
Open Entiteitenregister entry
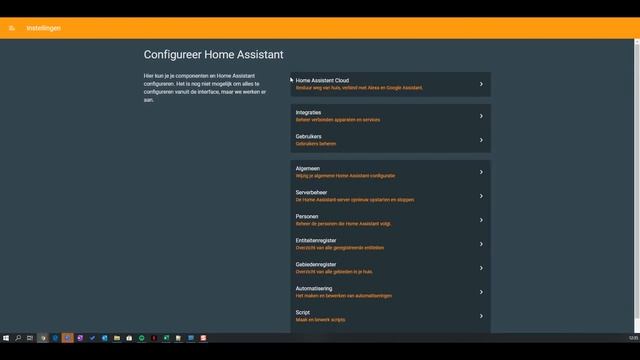point(391,244)
